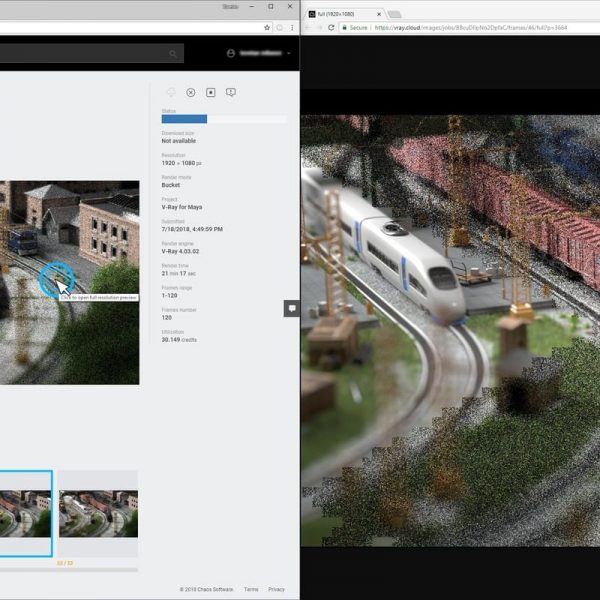Viewport: 600px width, 600px height.
Task: Click the report issue speech-bubble icon
Action: click(231, 92)
